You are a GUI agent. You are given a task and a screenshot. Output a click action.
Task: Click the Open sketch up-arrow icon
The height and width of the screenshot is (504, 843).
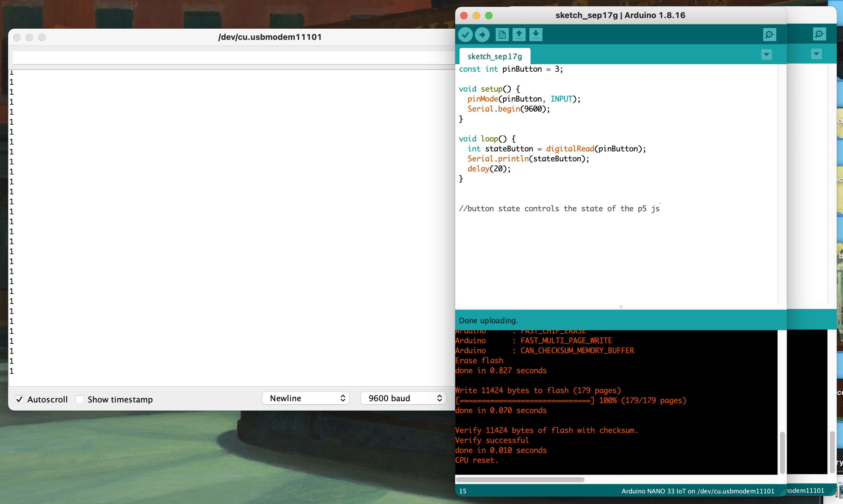coord(519,35)
